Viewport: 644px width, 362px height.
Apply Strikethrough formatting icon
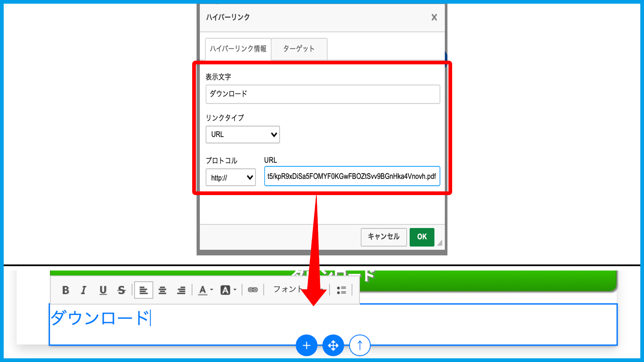click(x=121, y=290)
